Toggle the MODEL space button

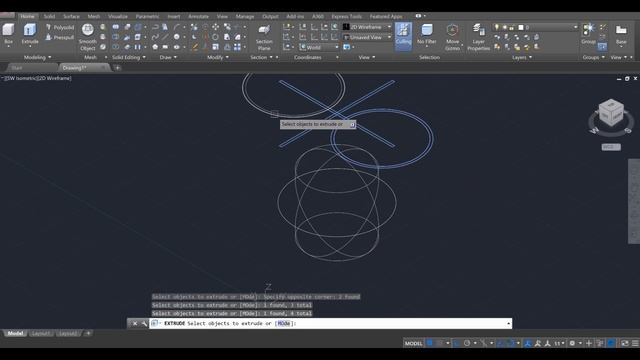pyautogui.click(x=413, y=343)
